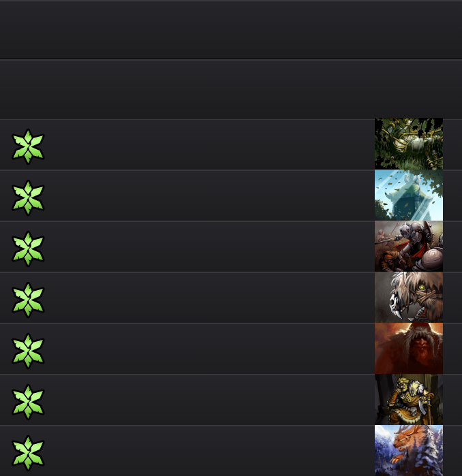The width and height of the screenshot is (462, 476).
Task: Click the green leaf icon next to the golden lion warrior
Action: 28,402
